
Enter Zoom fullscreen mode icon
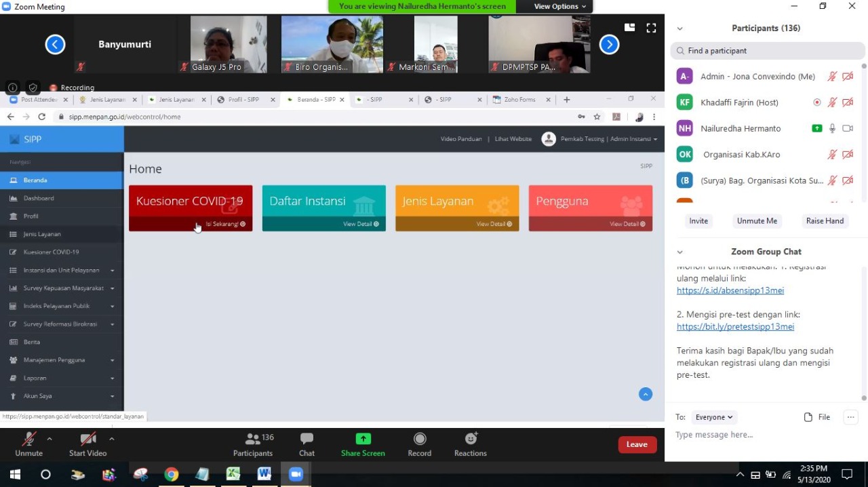point(651,28)
